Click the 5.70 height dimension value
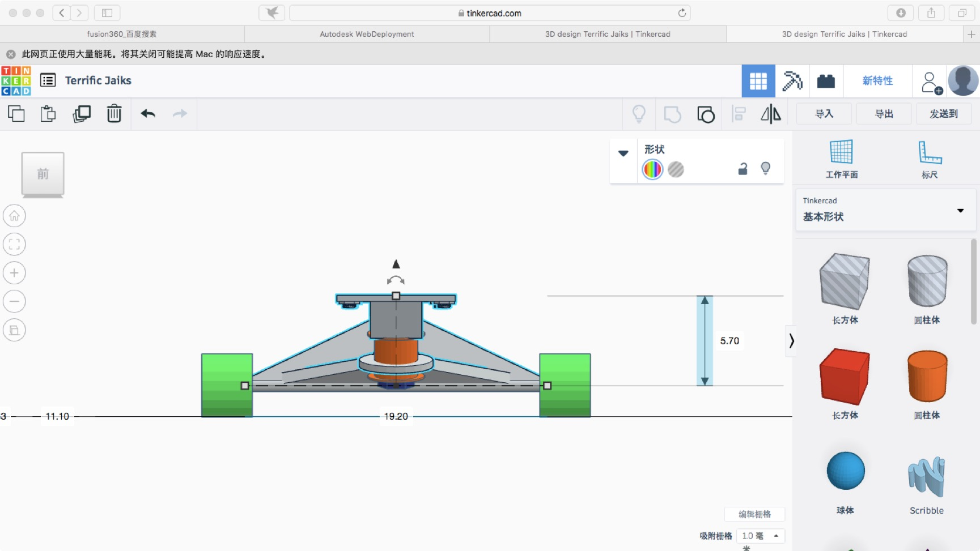 729,341
